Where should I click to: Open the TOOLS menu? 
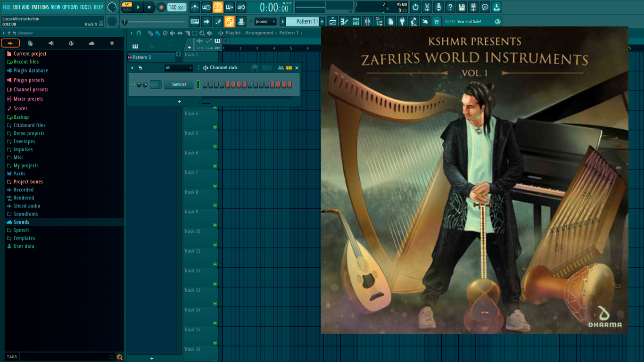[x=86, y=7]
